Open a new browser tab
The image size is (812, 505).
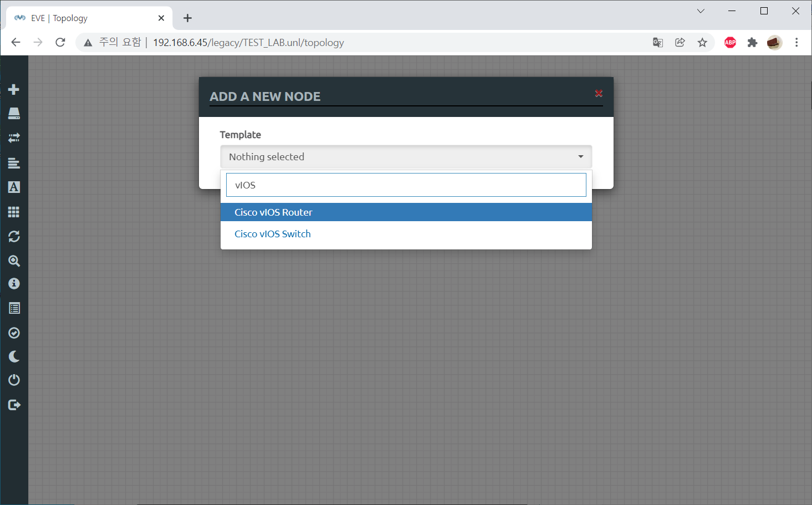point(188,18)
